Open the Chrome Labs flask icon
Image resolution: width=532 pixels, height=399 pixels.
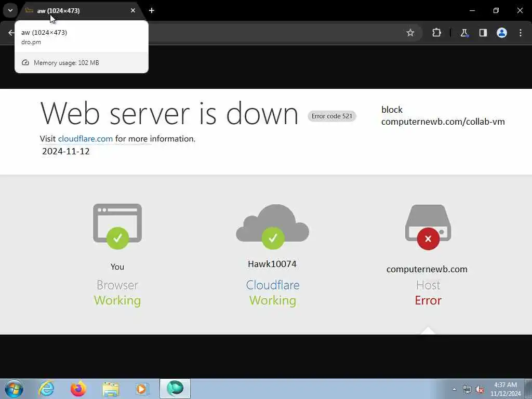click(x=464, y=33)
